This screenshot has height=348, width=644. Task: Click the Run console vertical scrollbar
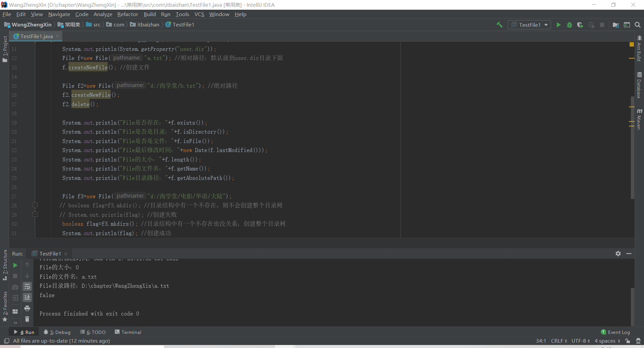coord(632,306)
